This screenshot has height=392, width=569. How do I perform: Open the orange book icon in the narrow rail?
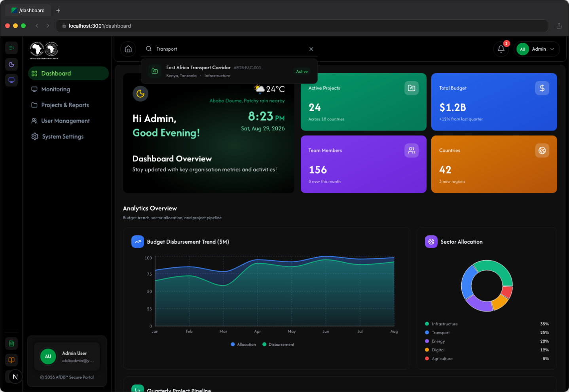click(x=11, y=360)
